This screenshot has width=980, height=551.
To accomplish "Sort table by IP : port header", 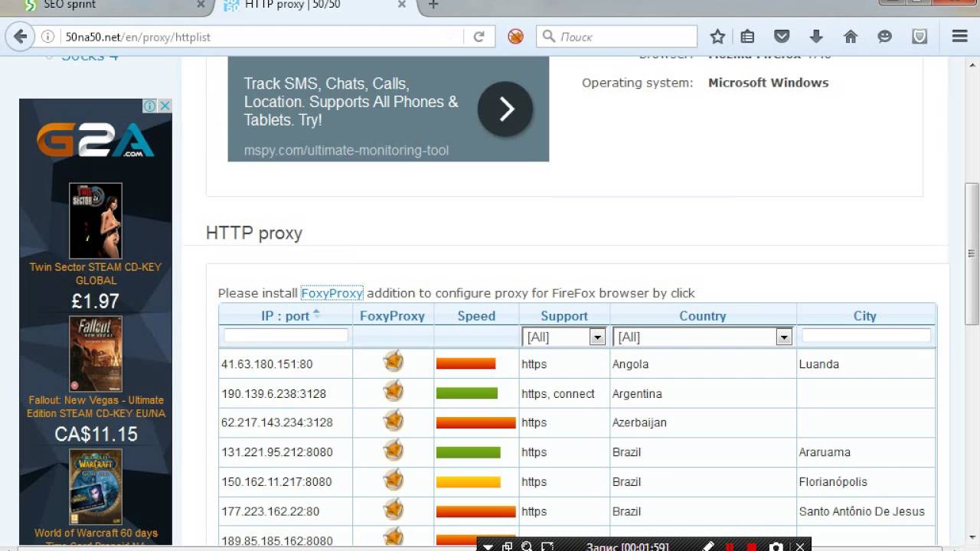I will 286,315.
